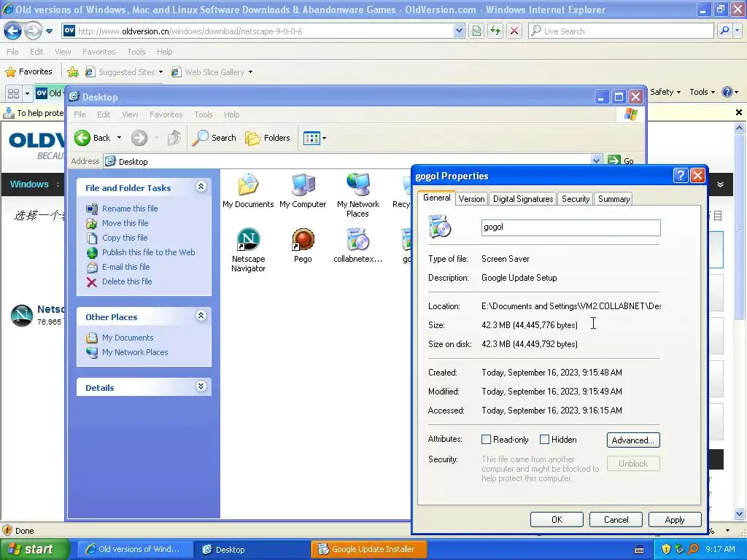Open File menu in Desktop window
This screenshot has width=747, height=560.
click(80, 114)
